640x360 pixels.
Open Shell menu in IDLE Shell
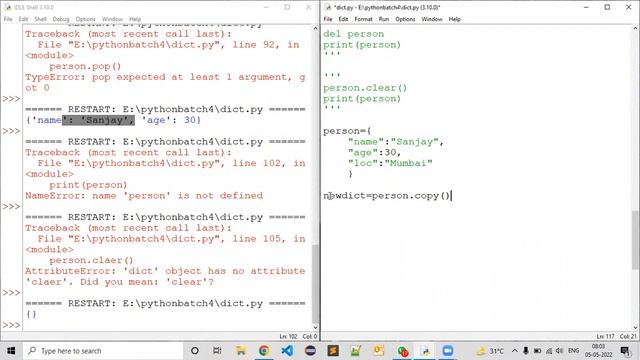[40, 19]
